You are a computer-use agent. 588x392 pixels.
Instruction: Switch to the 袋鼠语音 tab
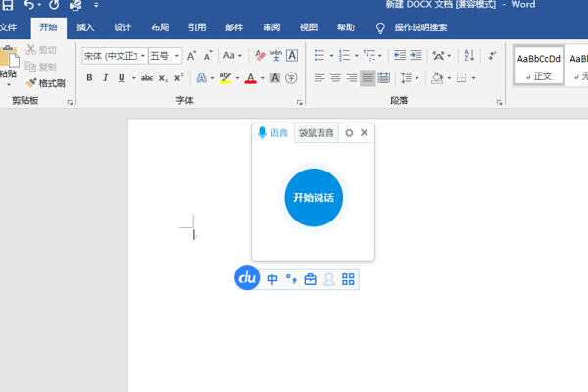tap(317, 133)
